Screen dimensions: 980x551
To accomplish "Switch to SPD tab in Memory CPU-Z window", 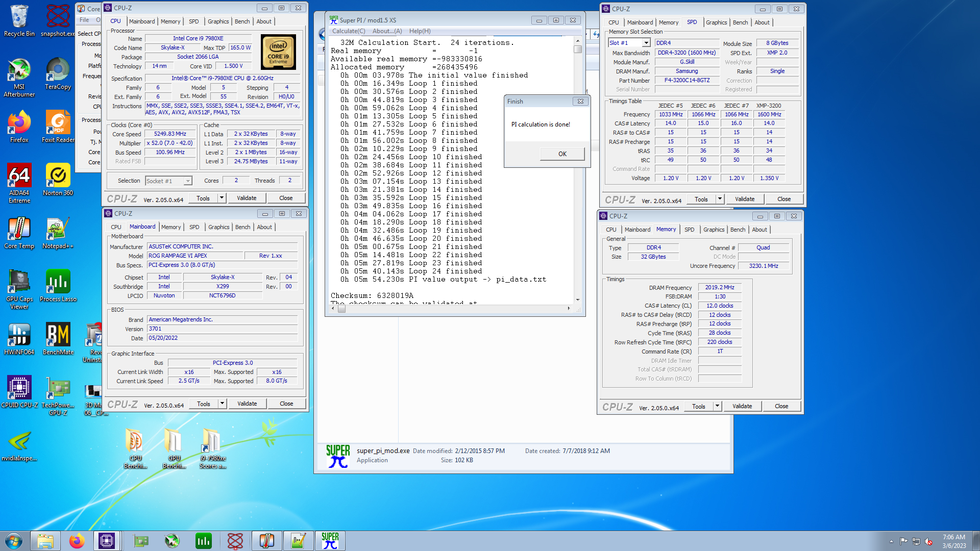I will click(x=689, y=230).
